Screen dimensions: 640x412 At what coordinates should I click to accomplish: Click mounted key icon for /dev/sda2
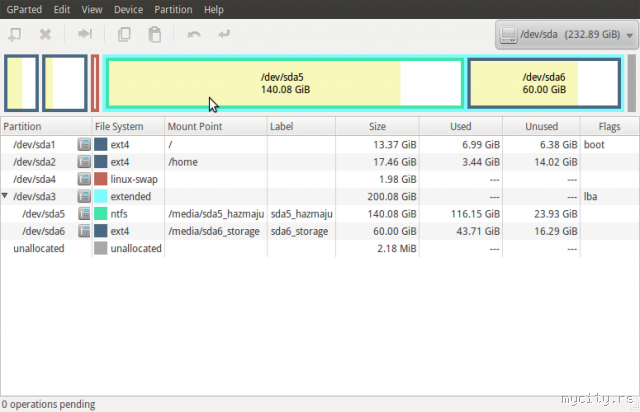point(84,162)
